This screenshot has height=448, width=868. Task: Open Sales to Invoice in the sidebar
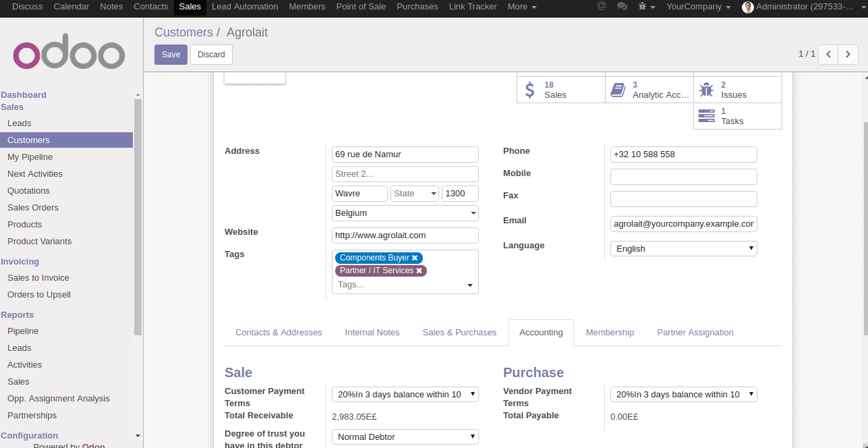point(38,278)
